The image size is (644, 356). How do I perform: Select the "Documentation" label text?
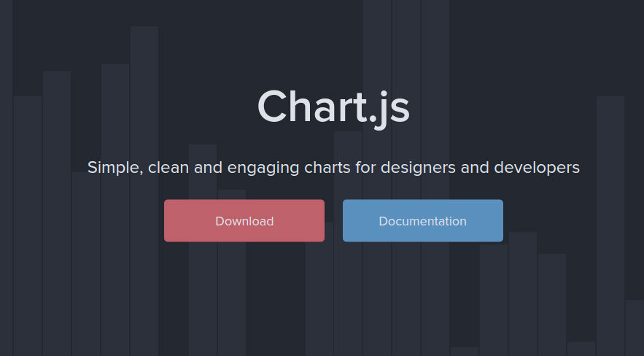coord(422,221)
